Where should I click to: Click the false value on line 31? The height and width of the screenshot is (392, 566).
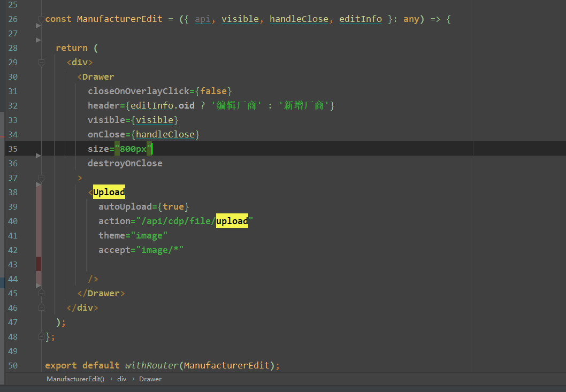(x=213, y=91)
